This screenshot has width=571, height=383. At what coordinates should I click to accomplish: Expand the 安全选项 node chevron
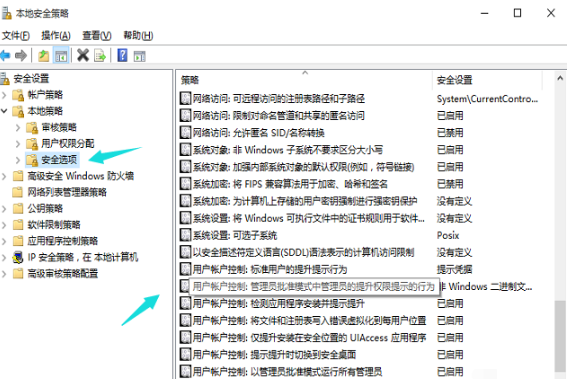pyautogui.click(x=18, y=160)
